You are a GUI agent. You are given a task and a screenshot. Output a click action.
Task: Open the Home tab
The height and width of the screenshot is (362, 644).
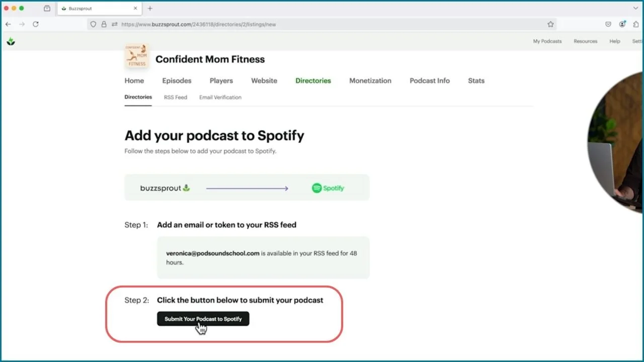pos(134,80)
